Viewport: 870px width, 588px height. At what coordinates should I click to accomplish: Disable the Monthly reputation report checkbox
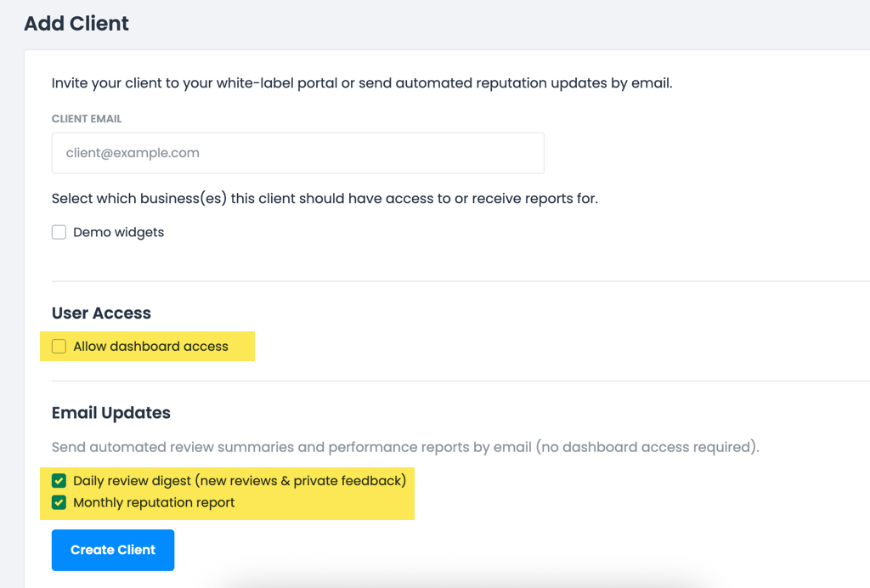point(59,502)
